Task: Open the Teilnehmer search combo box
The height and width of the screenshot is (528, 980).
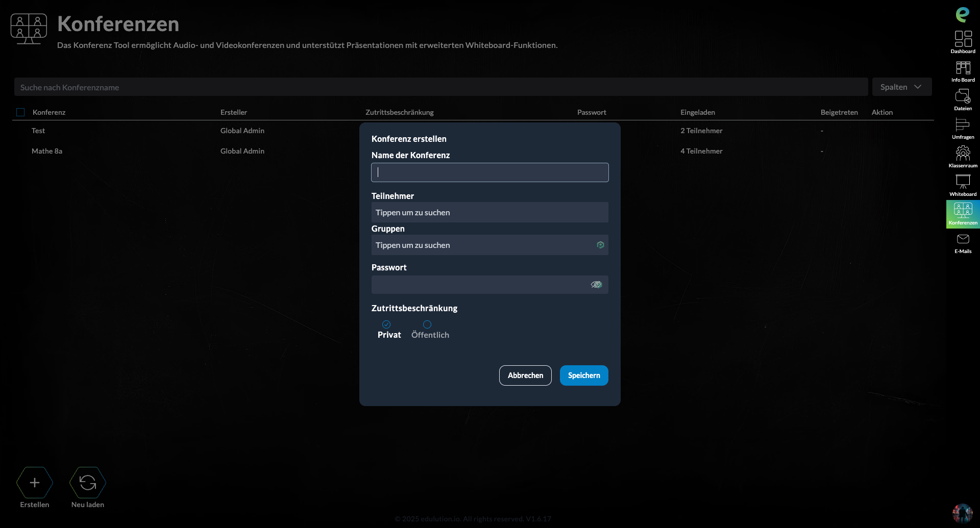Action: point(489,213)
